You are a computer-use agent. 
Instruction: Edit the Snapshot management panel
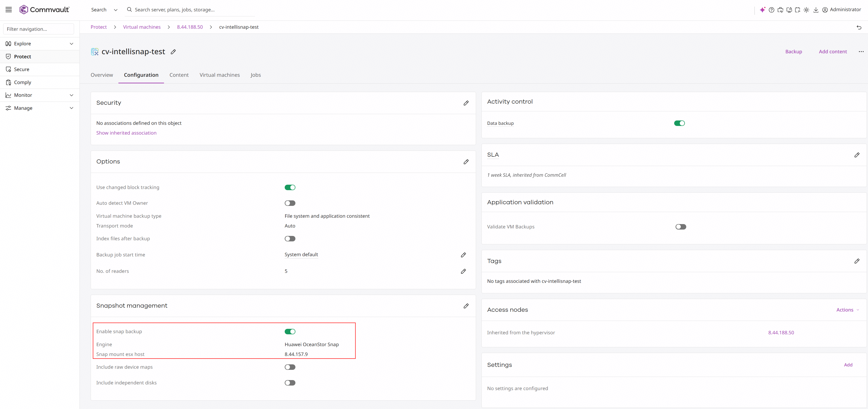point(466,306)
